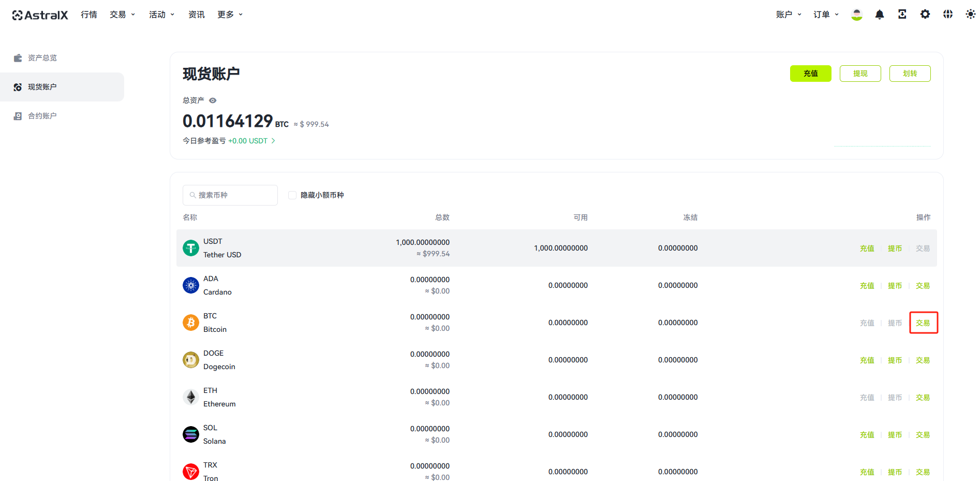
Task: Click the ADA Cardano coin icon
Action: pyautogui.click(x=191, y=285)
